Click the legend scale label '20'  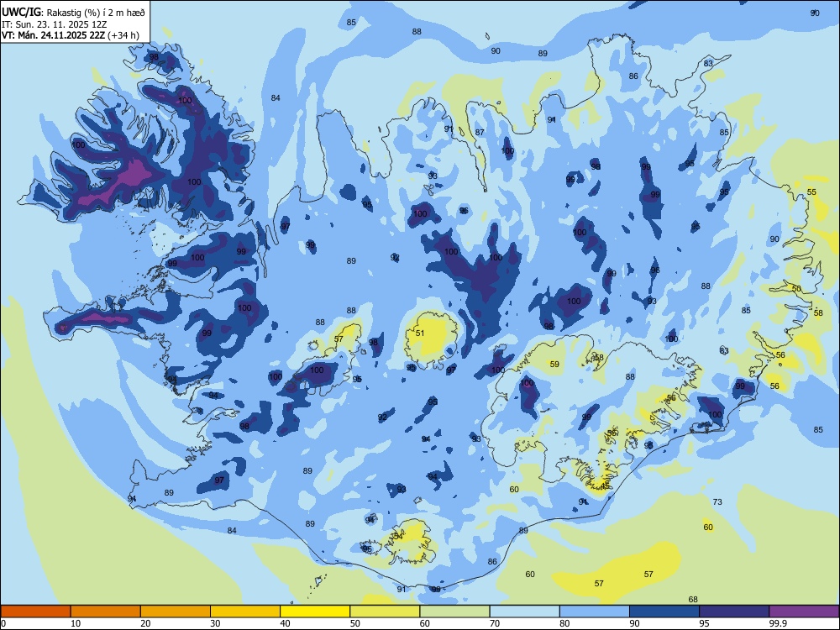[x=145, y=623]
